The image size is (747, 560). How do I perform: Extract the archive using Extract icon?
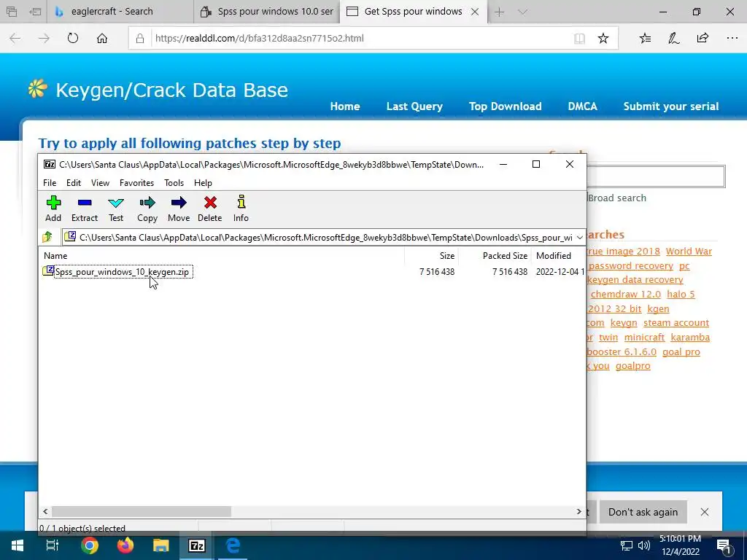point(85,209)
